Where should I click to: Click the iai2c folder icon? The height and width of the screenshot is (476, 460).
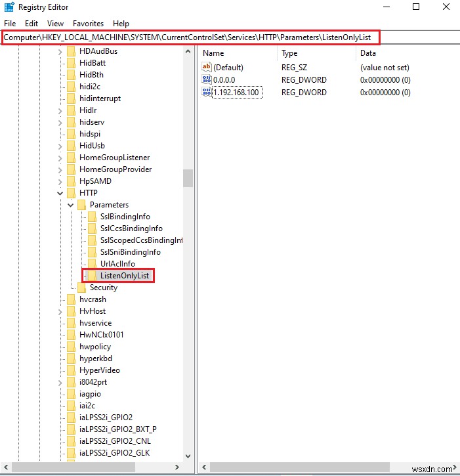coord(72,406)
